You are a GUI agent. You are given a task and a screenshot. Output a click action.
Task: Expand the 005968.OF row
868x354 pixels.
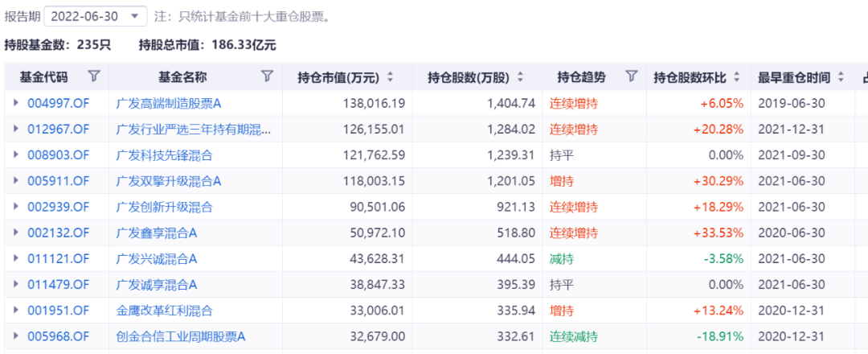16,335
